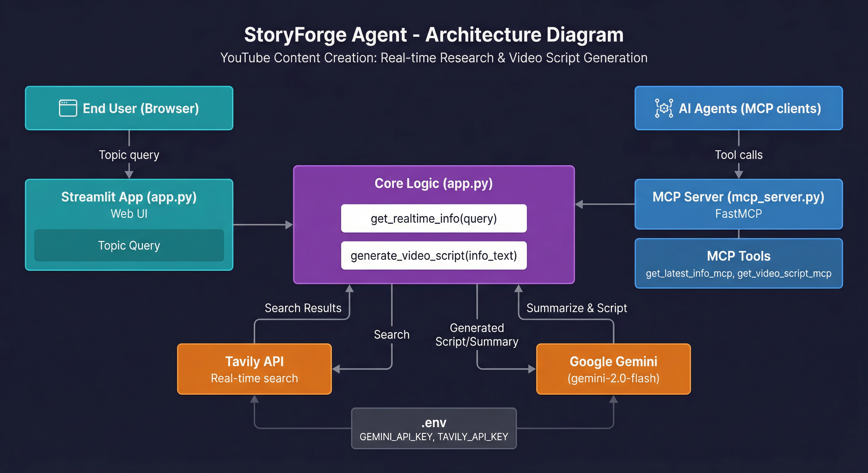Click the Topic Query sub-box

coord(129,245)
